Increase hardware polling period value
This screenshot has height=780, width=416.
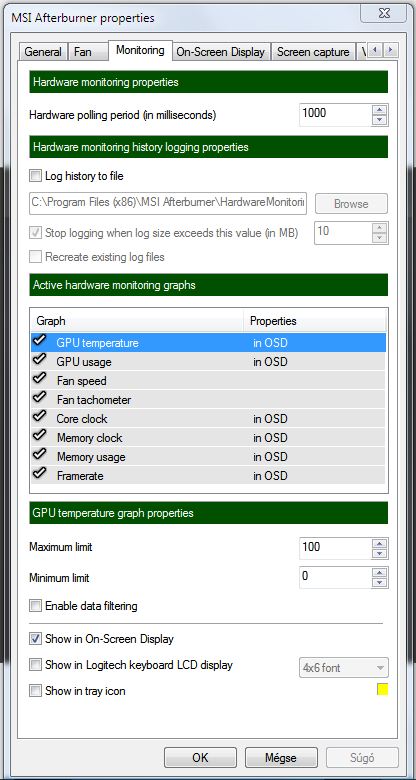(380, 110)
